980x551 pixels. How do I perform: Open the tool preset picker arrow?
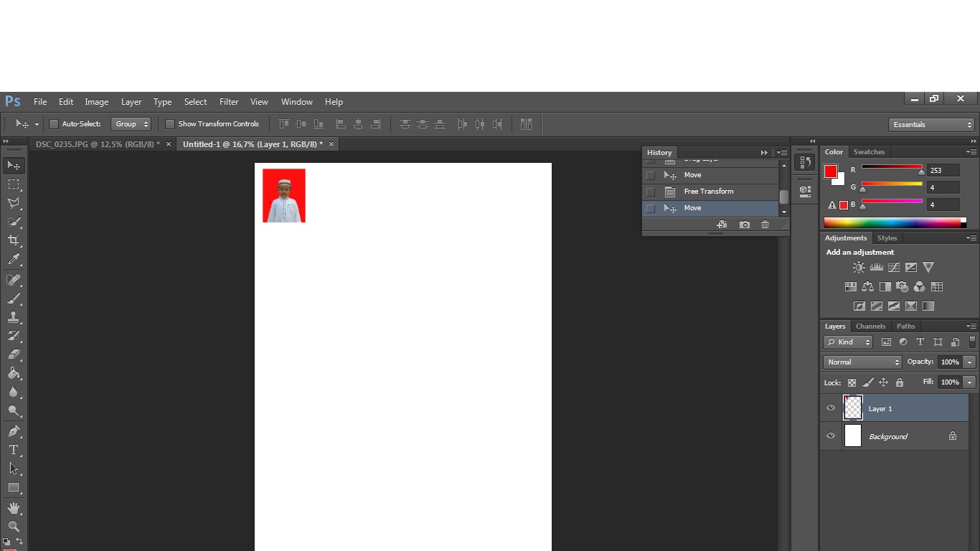(x=37, y=124)
